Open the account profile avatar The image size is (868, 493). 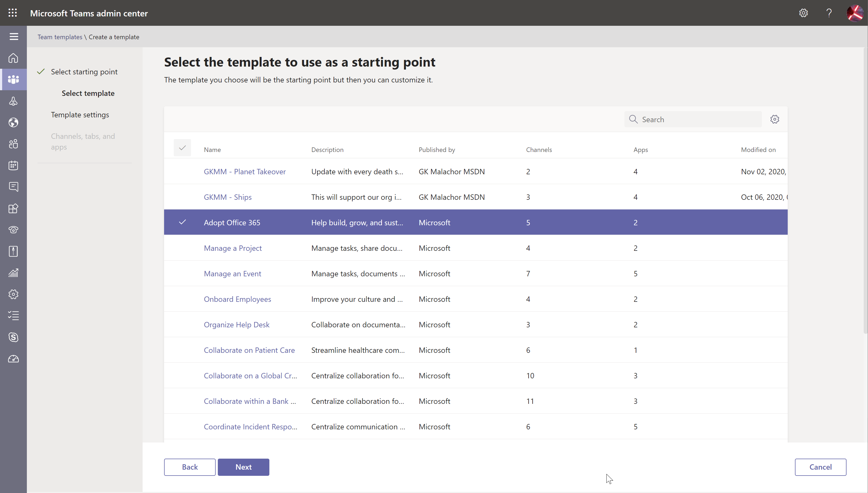point(855,13)
